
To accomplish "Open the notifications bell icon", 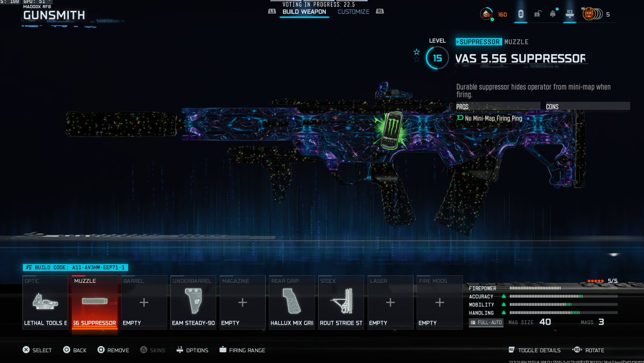I will (553, 14).
